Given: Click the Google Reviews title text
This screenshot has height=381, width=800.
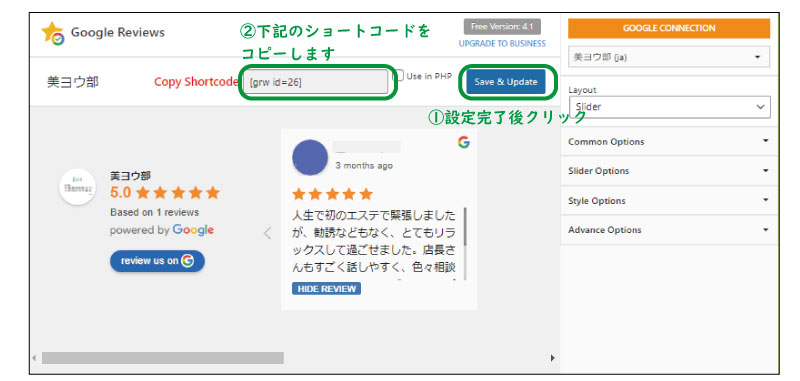Looking at the screenshot, I should tap(118, 32).
